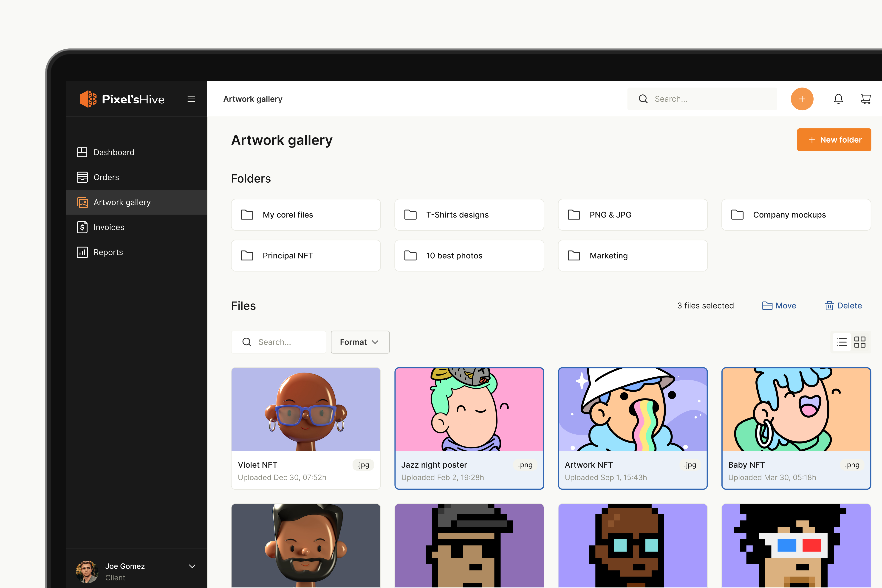The image size is (882, 588).
Task: Select the Violet NFT thumbnail
Action: tap(306, 410)
